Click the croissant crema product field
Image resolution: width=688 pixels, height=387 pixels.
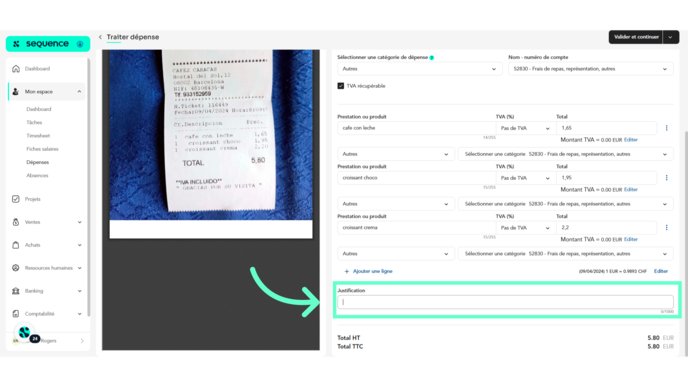pos(416,228)
